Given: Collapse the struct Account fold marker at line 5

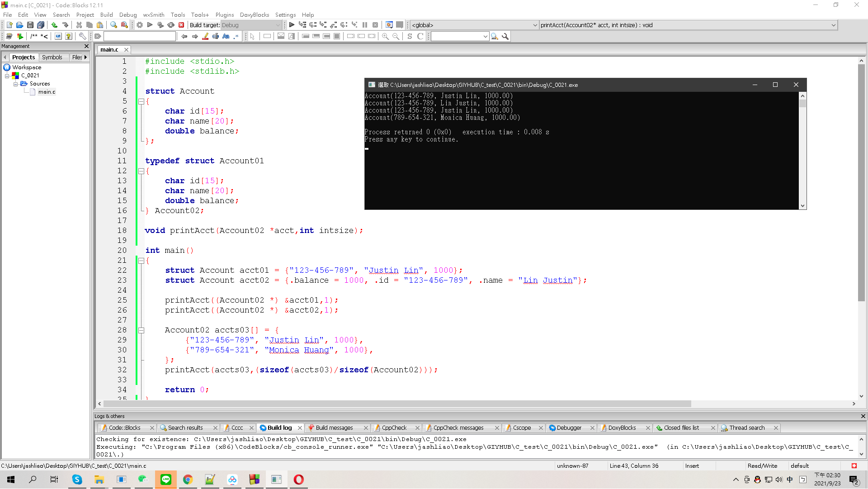Looking at the screenshot, I should [x=141, y=102].
